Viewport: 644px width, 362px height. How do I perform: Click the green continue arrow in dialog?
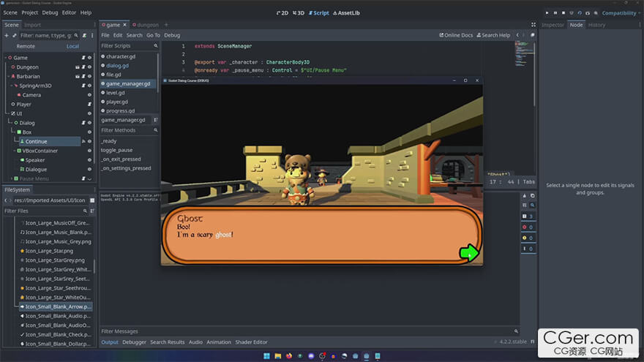point(469,252)
